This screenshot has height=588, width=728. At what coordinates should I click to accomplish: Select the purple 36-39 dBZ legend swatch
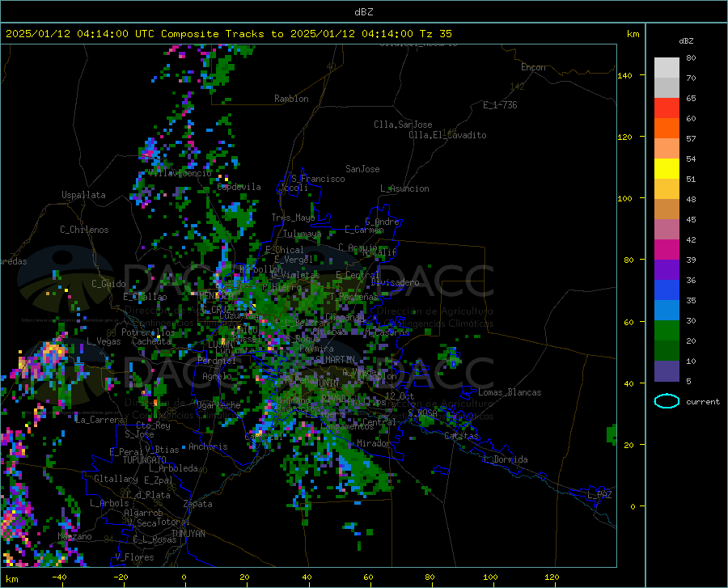coord(667,269)
